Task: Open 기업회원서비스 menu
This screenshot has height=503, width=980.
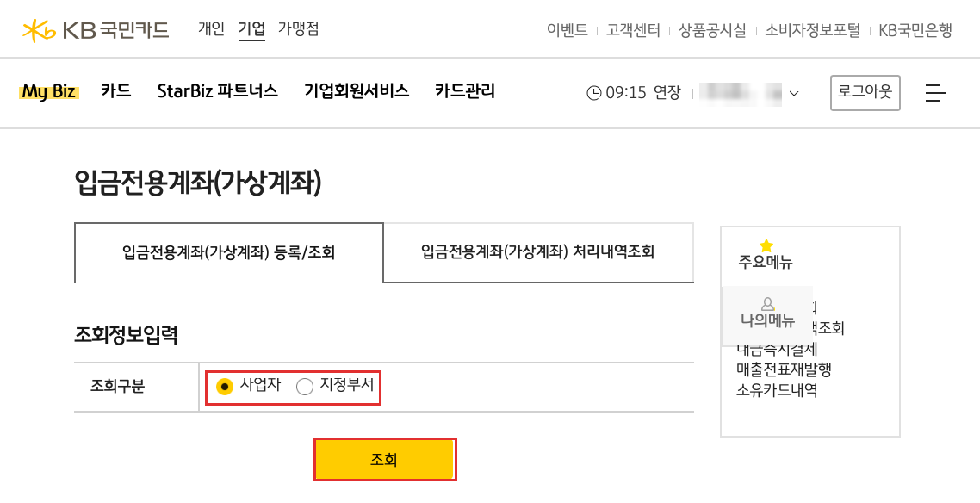Action: pyautogui.click(x=357, y=91)
